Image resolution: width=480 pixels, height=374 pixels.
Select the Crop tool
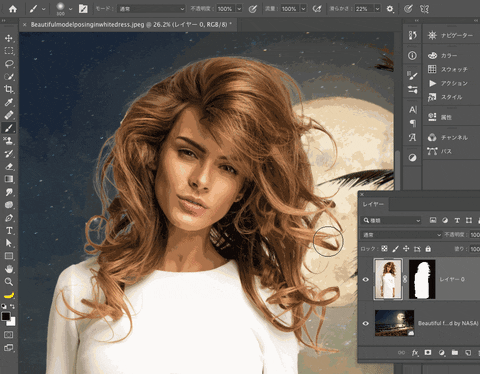click(x=9, y=89)
